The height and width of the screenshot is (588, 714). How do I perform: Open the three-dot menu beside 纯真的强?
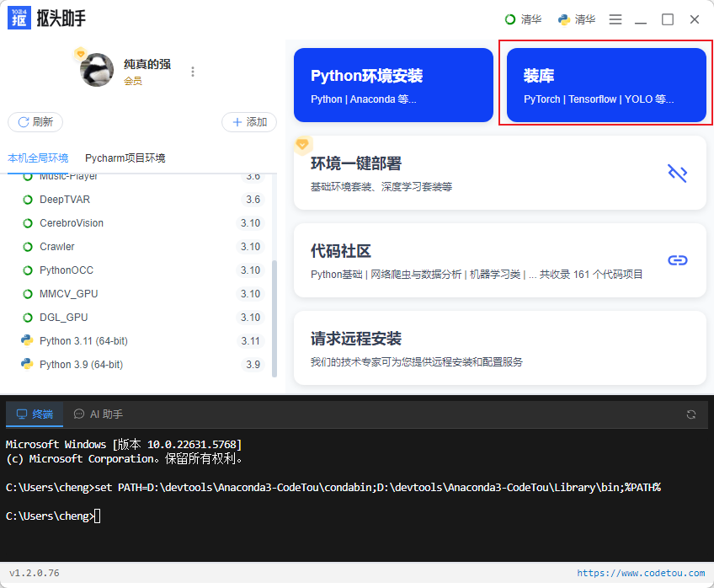[193, 72]
